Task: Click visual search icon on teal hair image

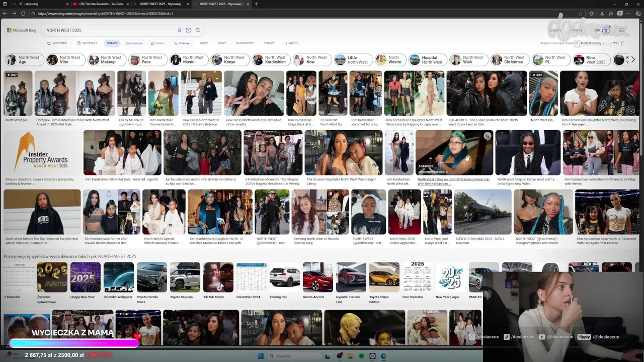Action: point(487,136)
